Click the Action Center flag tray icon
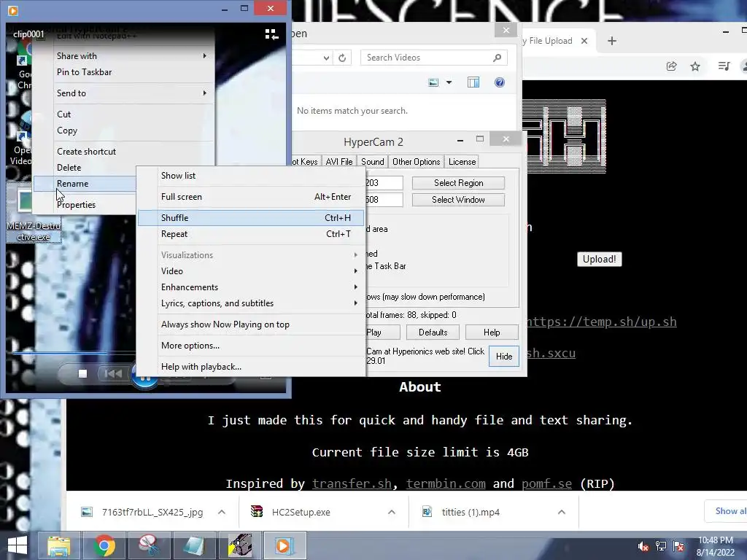This screenshot has height=560, width=747. tap(678, 546)
